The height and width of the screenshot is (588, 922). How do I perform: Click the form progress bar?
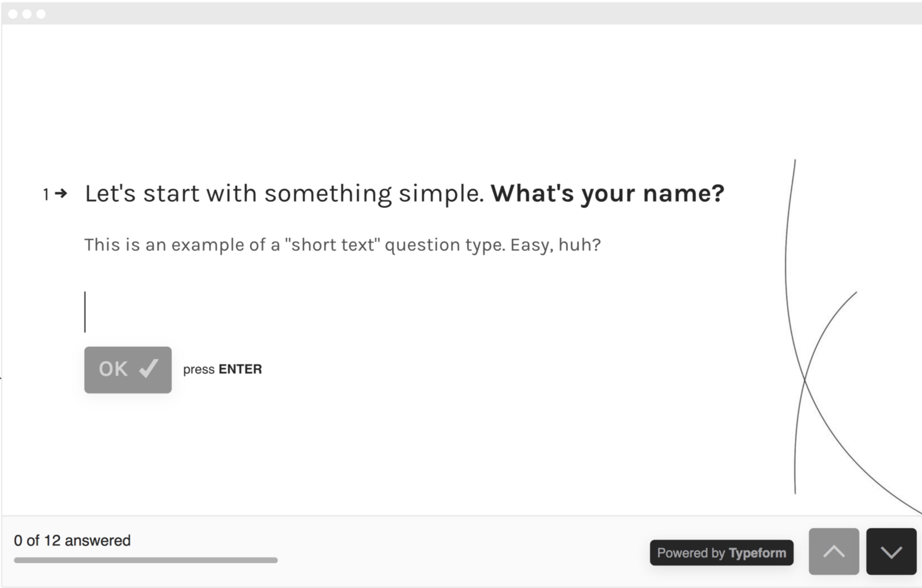[146, 560]
